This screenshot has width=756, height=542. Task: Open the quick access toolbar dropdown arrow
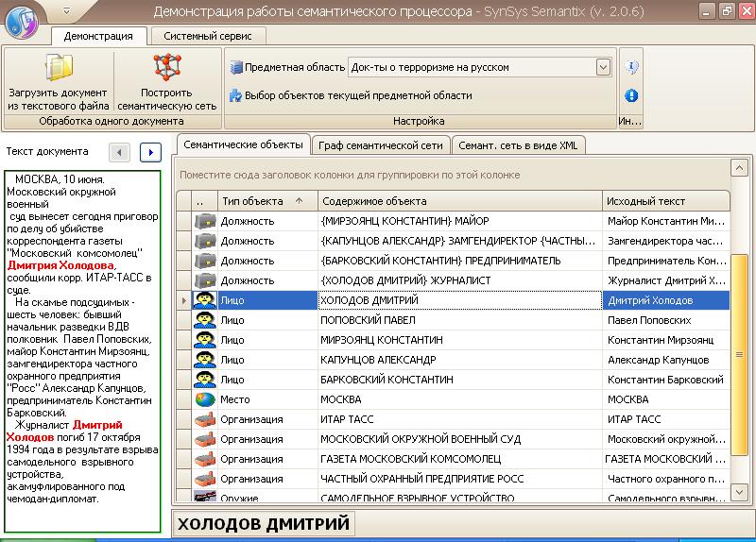(67, 11)
